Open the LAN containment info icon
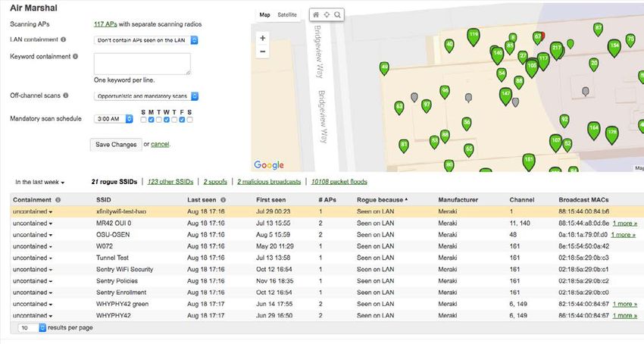This screenshot has height=344, width=644. tap(63, 39)
